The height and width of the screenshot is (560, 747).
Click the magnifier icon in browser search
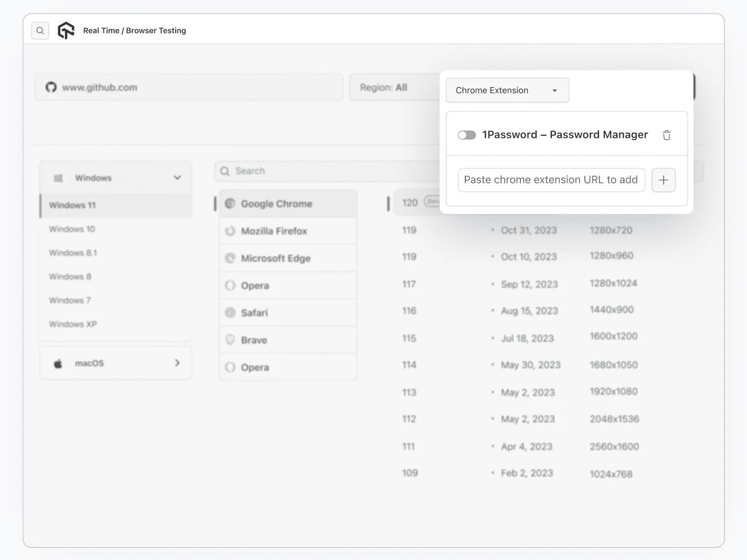pyautogui.click(x=225, y=171)
